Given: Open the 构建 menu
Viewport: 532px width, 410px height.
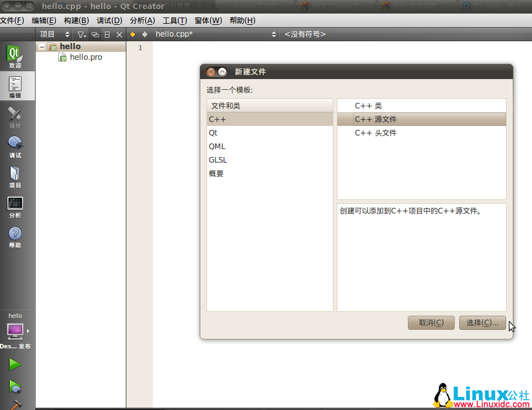Looking at the screenshot, I should [76, 20].
